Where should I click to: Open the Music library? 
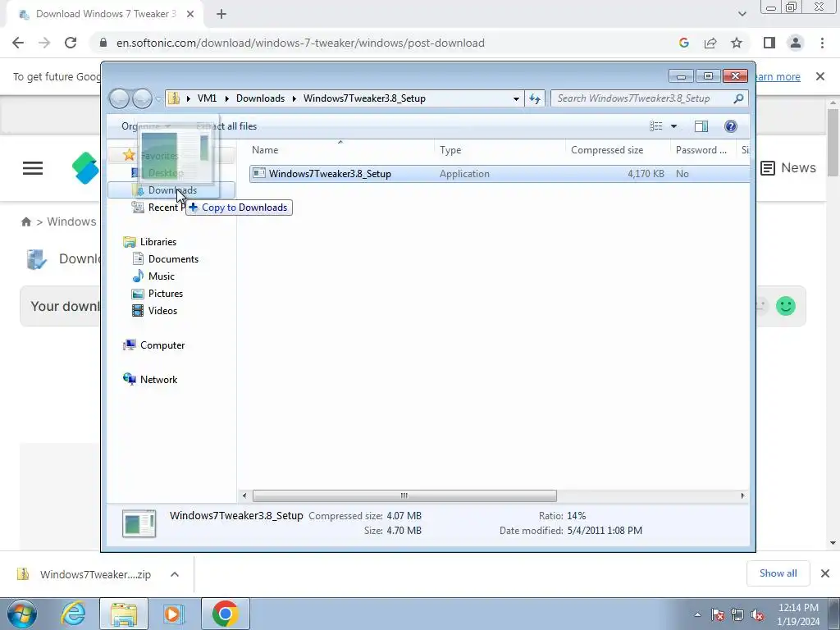pos(162,276)
